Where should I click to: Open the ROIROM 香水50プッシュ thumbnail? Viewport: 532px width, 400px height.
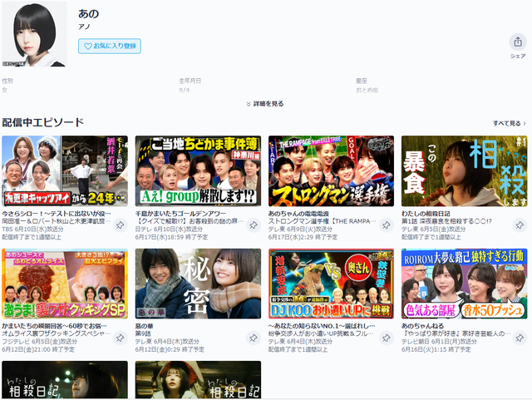pos(465,284)
